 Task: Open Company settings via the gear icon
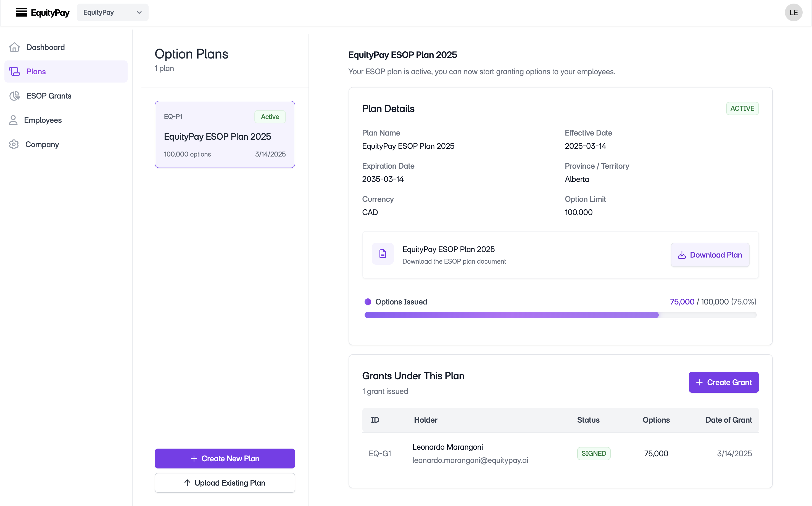(14, 144)
